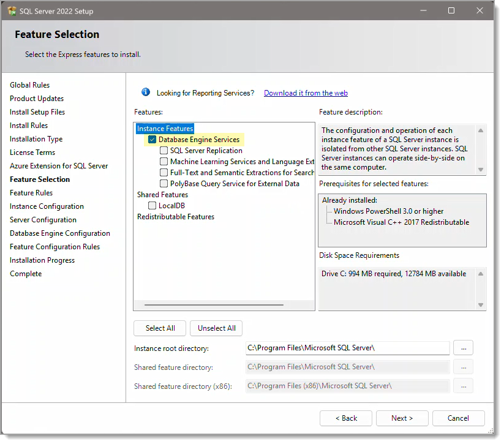504x444 pixels.
Task: Click the Already installed: heading
Action: 350,200
